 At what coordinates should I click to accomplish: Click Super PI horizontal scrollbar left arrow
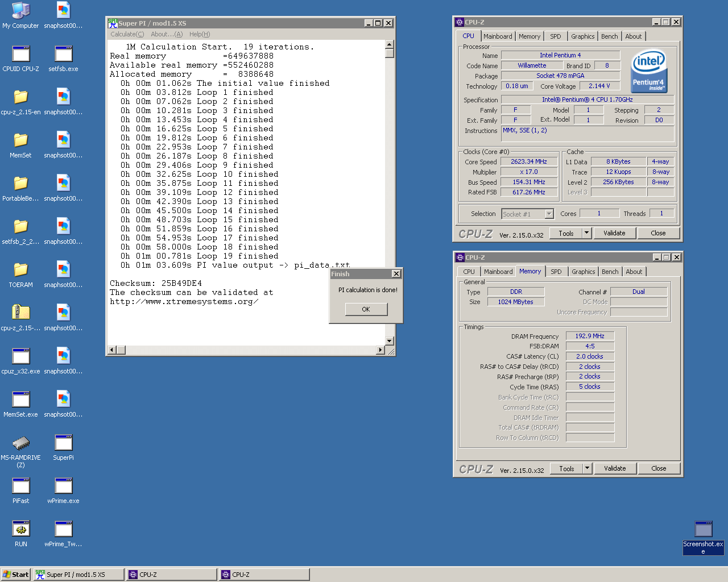coord(111,350)
